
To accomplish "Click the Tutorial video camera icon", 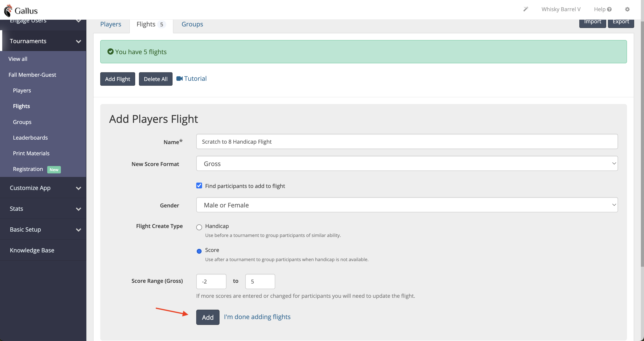I will click(179, 79).
